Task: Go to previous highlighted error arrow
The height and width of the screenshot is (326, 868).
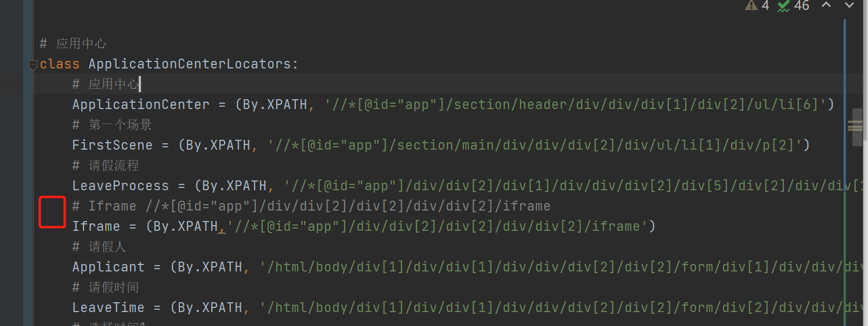Action: pos(826,5)
